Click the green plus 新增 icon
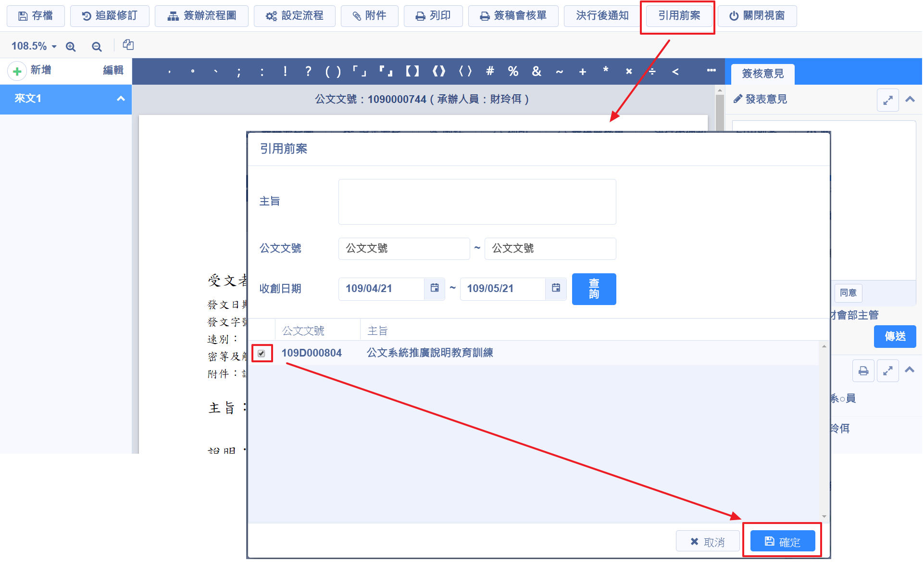Screen dimensions: 924x574 tap(17, 71)
